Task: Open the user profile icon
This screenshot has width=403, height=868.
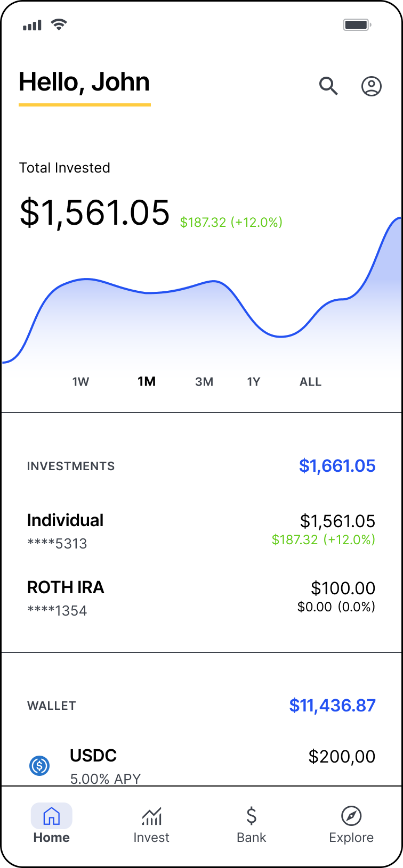Action: [x=372, y=86]
